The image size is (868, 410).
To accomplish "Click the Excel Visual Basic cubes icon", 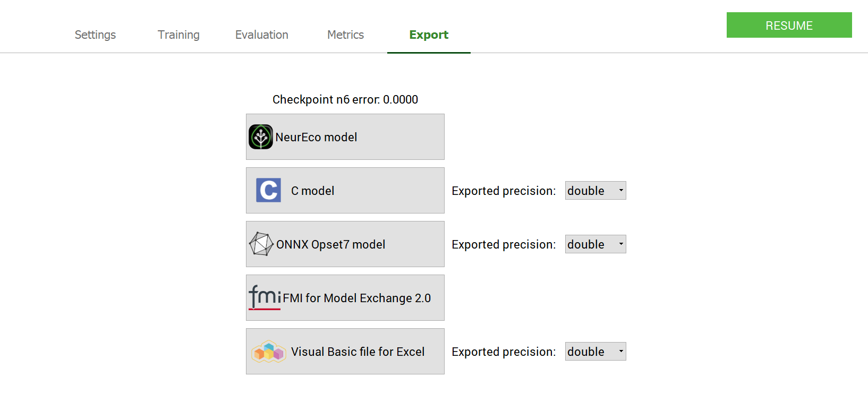I will coord(269,352).
